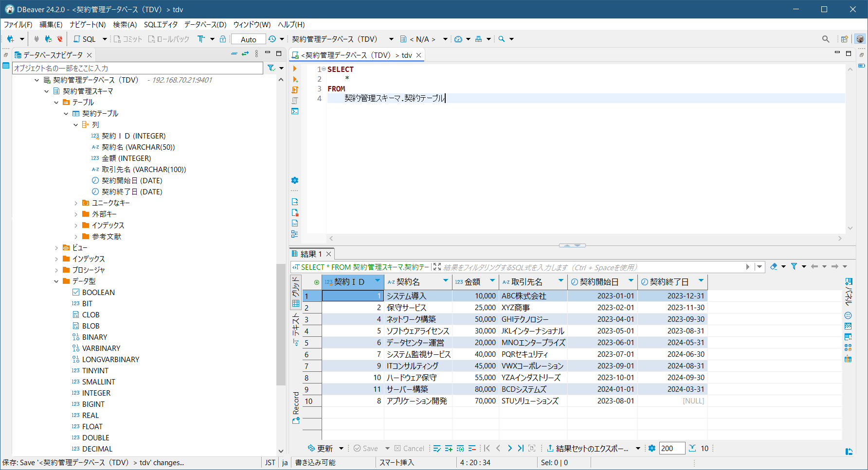Open a new SQL script editor
868x470 pixels.
[85, 39]
